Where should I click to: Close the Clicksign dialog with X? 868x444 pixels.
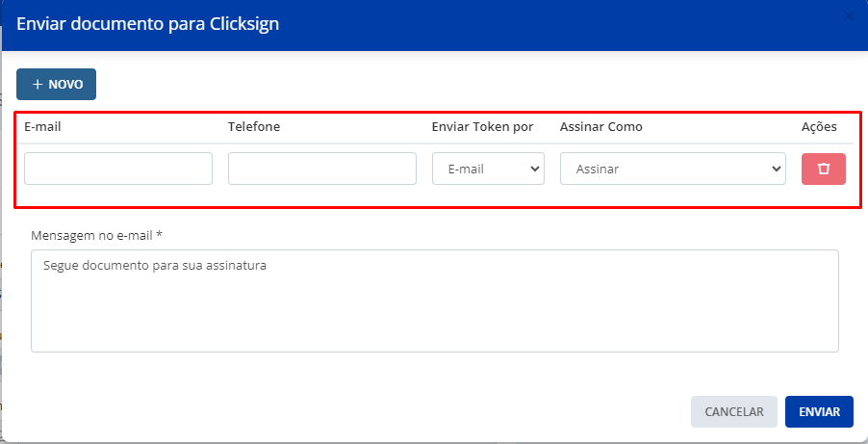[x=849, y=16]
